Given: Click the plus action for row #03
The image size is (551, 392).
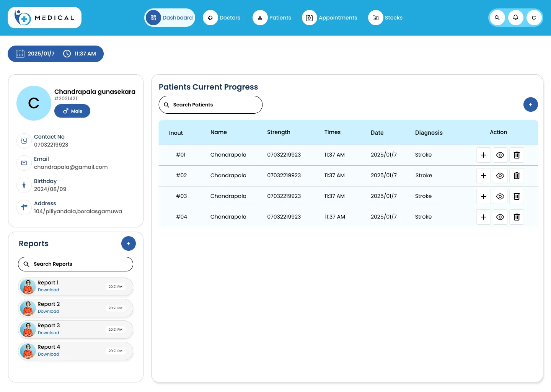Looking at the screenshot, I should (484, 196).
